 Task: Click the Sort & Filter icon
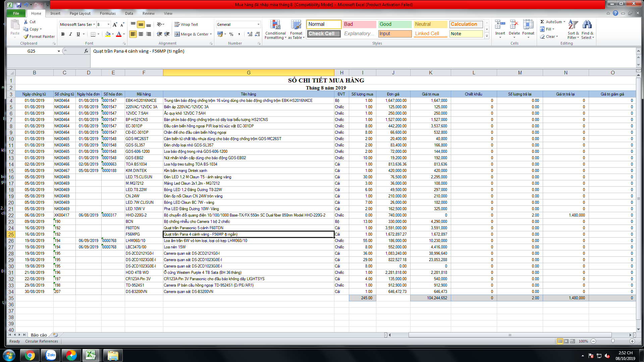click(573, 25)
